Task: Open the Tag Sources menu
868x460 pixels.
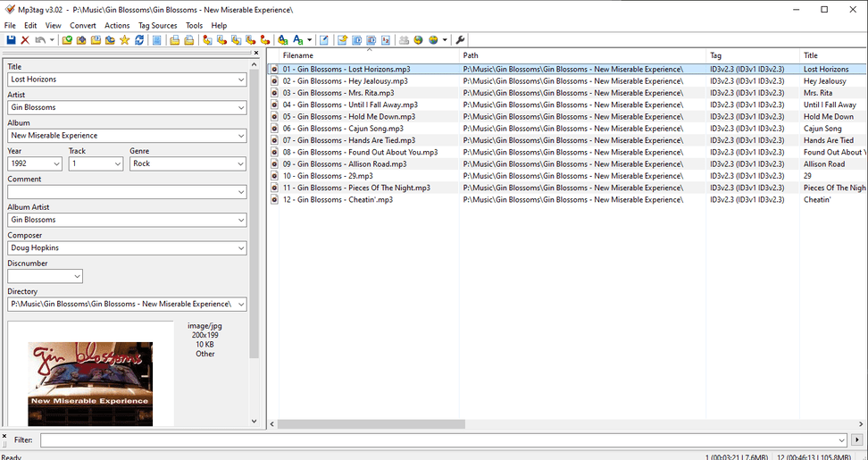Action: coord(158,26)
